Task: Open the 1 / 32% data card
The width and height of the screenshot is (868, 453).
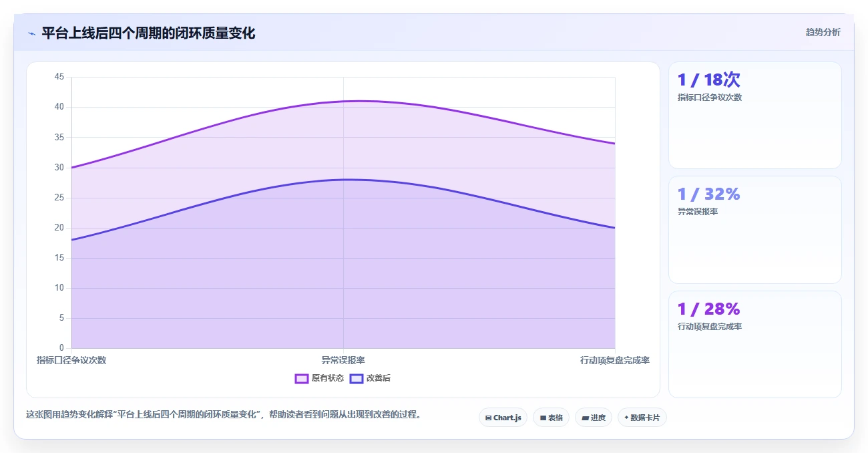Action: (754, 230)
